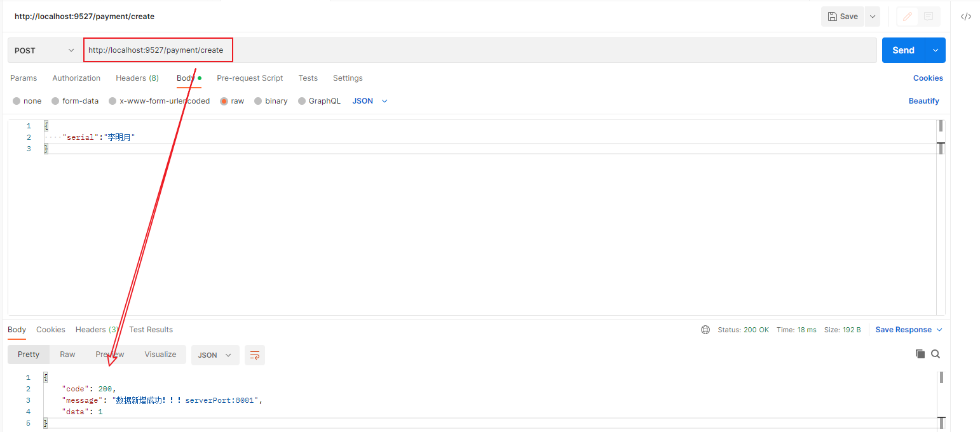The height and width of the screenshot is (432, 980).
Task: Select the GraphQL radio option
Action: (302, 101)
